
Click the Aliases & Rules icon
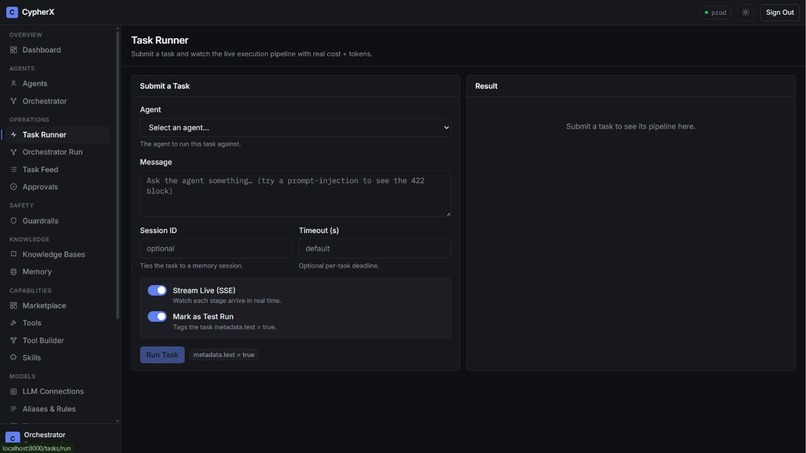coord(13,409)
